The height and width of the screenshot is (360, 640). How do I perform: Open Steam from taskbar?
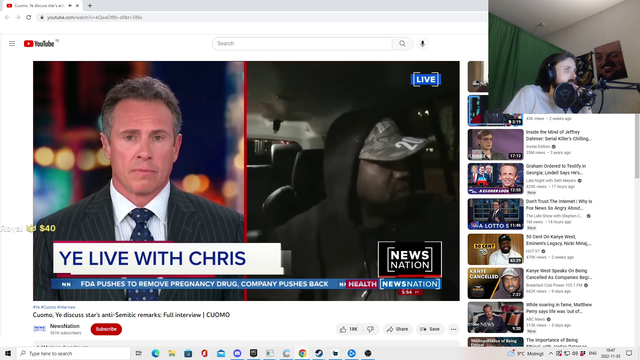[319, 353]
